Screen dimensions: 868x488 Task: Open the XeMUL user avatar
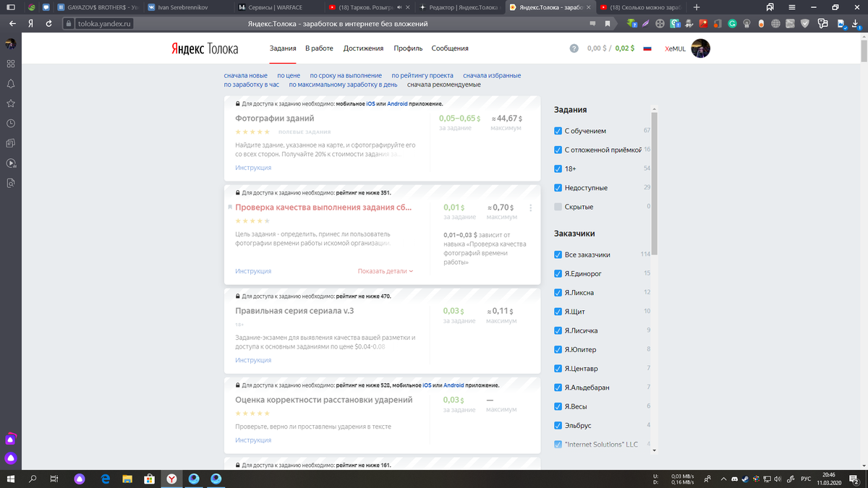(x=701, y=48)
